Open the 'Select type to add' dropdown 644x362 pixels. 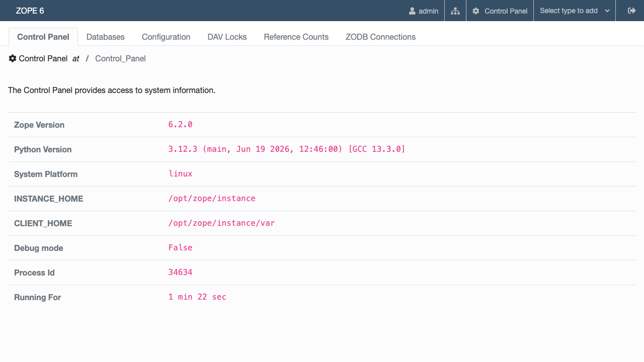pos(575,11)
